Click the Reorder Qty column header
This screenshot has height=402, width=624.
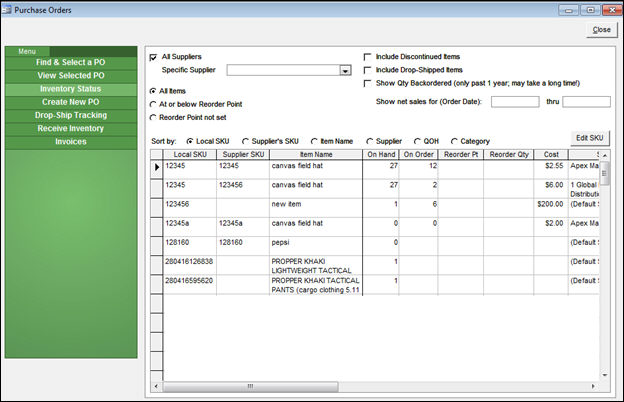point(509,155)
